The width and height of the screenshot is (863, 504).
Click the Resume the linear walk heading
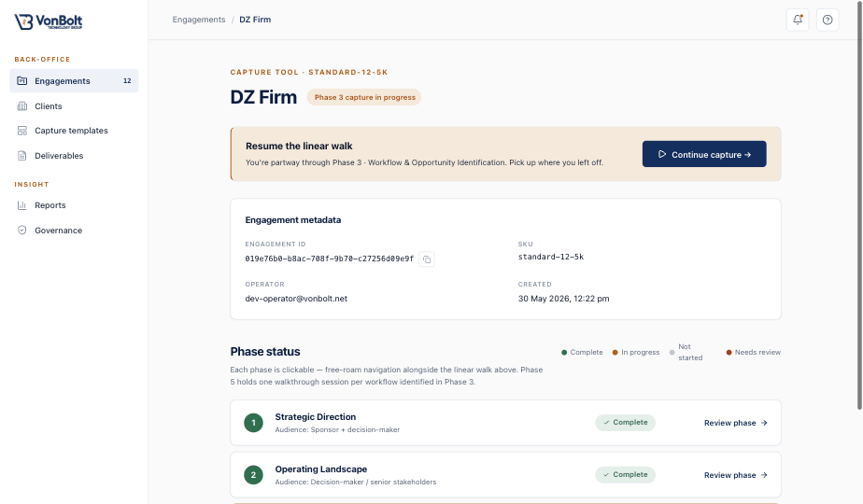[299, 146]
